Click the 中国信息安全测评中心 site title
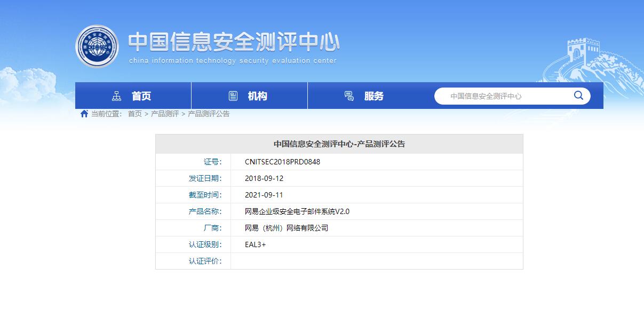The height and width of the screenshot is (332, 644). (234, 42)
